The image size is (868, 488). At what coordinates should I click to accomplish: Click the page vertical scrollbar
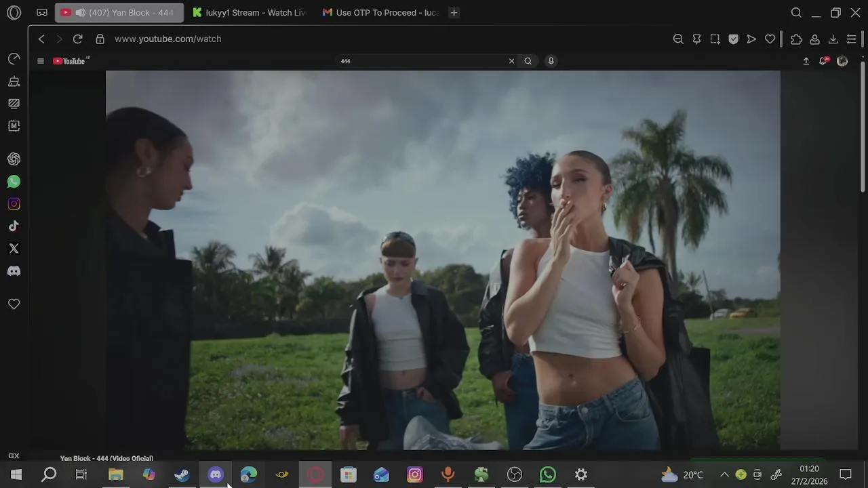click(x=863, y=126)
